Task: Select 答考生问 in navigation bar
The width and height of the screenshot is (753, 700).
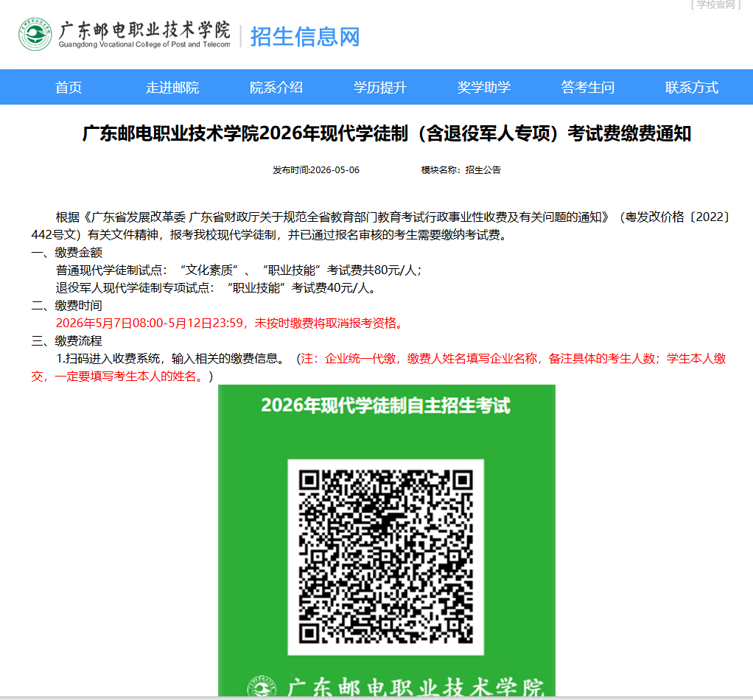Action: (588, 88)
